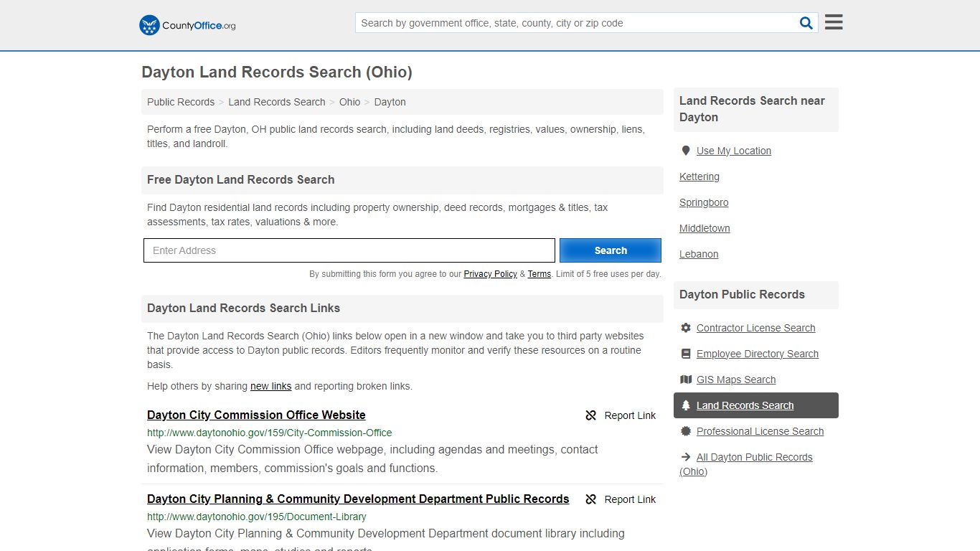Open Springboro land records link
The width and height of the screenshot is (980, 551).
coord(704,202)
